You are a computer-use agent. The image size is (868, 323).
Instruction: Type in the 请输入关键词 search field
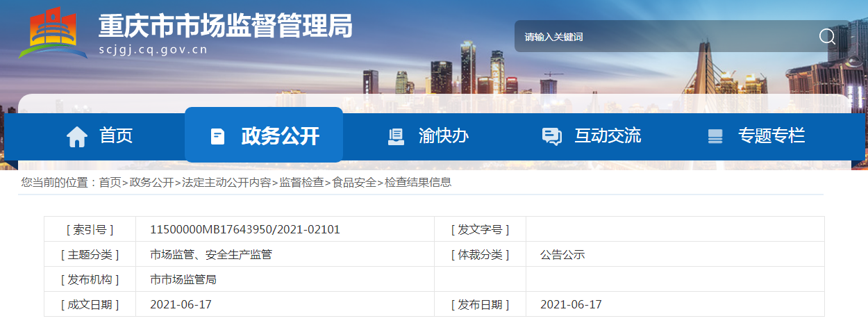point(660,37)
